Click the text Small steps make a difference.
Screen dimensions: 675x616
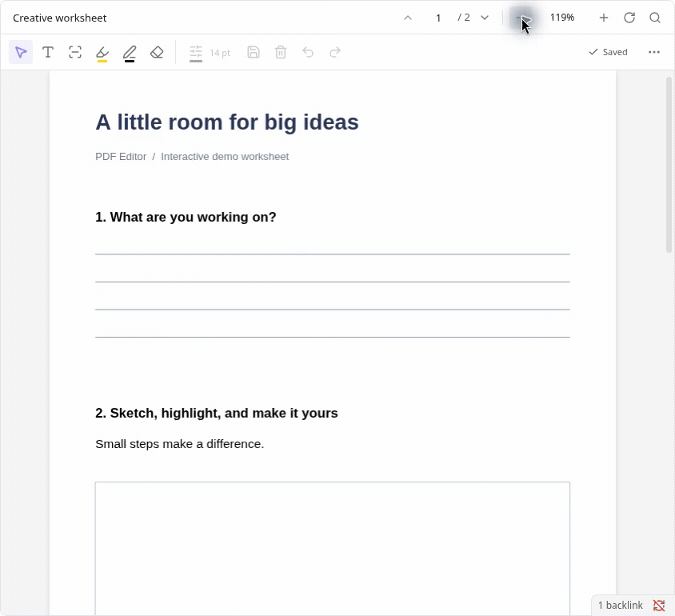click(x=179, y=444)
